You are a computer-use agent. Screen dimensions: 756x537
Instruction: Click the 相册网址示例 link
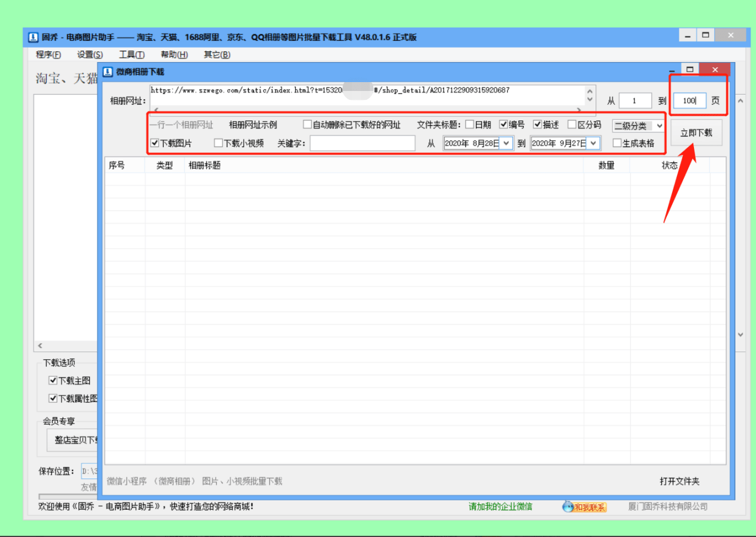pyautogui.click(x=253, y=125)
